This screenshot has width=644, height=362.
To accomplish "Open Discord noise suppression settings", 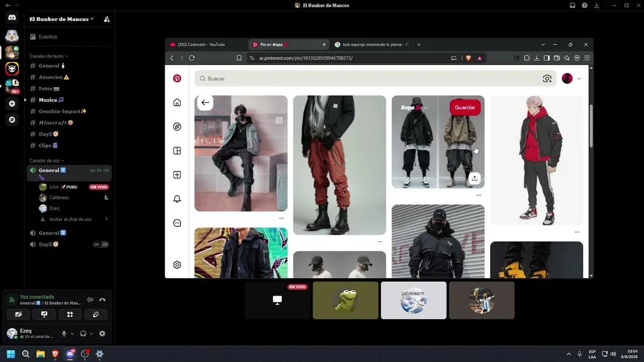I will (90, 300).
